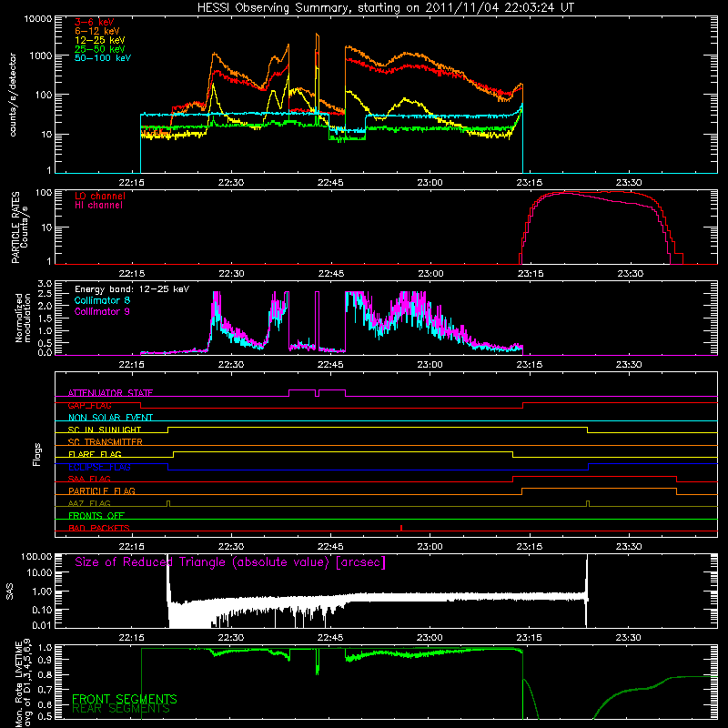Click the '0.8' tick on the livetime axis

(45, 675)
